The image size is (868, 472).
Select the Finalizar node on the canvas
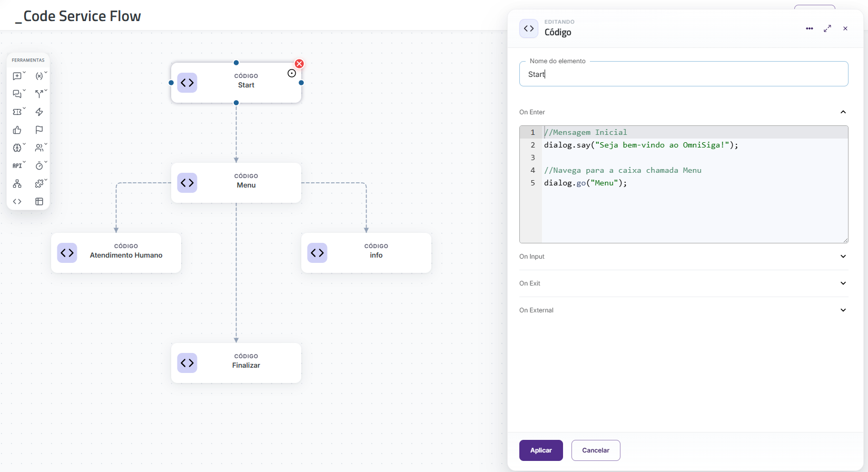coord(236,363)
